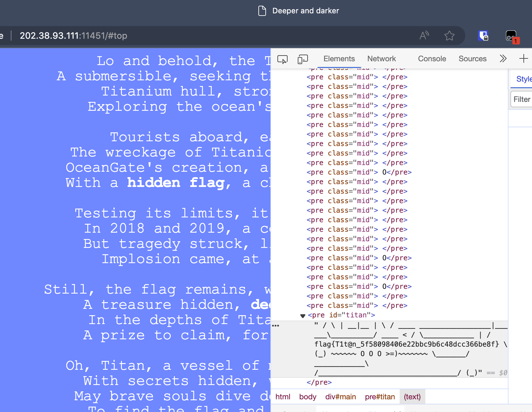This screenshot has height=412, width=532.
Task: Click poem line 'Titanium hull'
Action: 186,91
